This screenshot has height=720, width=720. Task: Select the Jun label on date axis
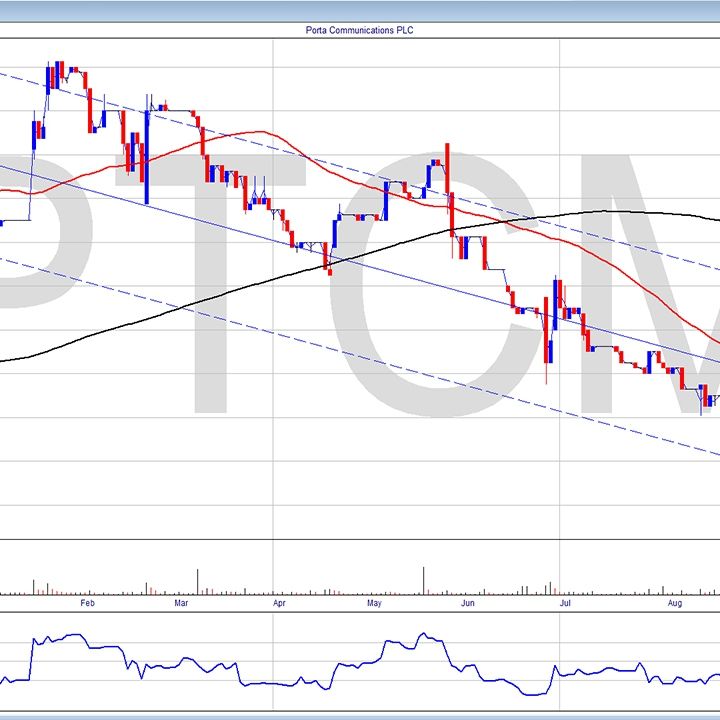pos(467,604)
